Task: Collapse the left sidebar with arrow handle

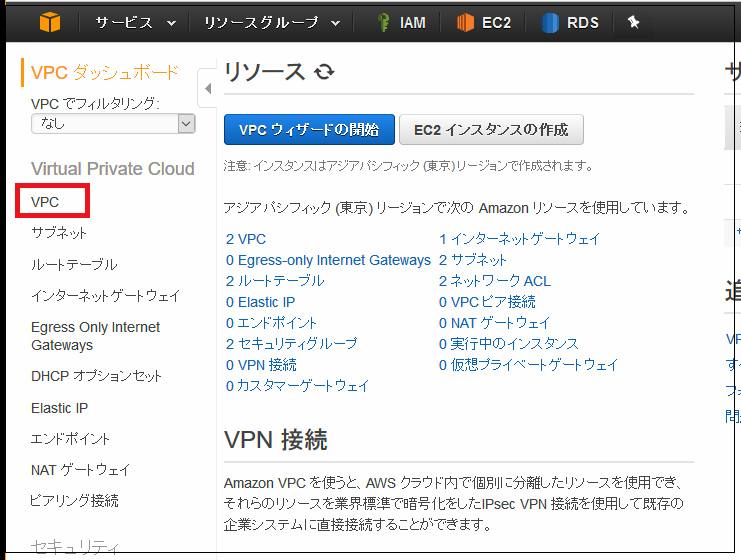Action: (x=208, y=89)
